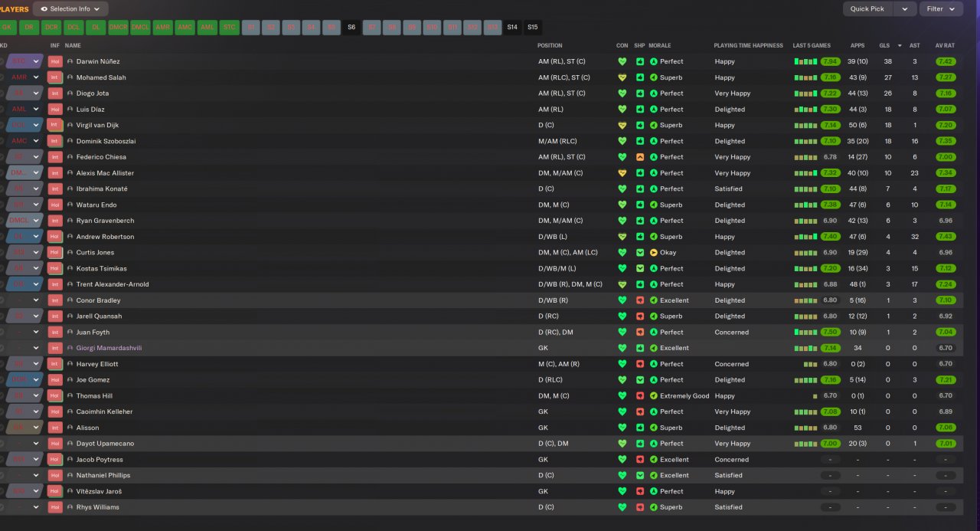Open Trent Alexander-Arnold's player name link
The width and height of the screenshot is (980, 531).
[x=113, y=284]
